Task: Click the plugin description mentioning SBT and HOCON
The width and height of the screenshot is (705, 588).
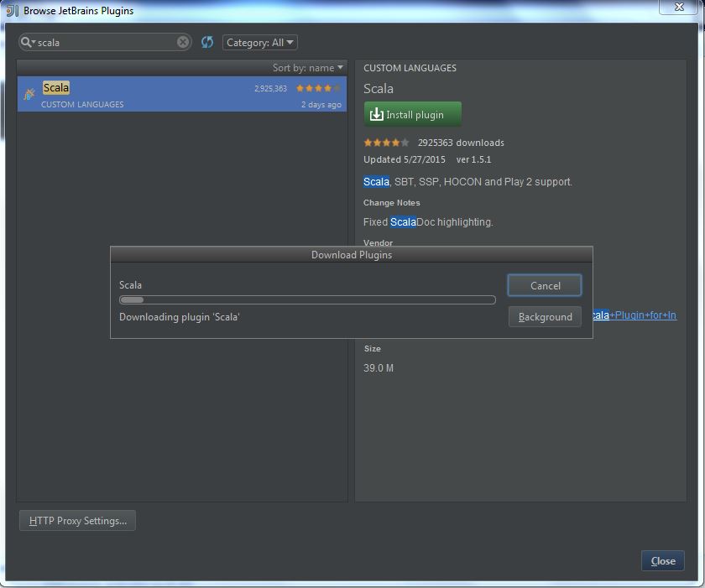Action: 467,182
